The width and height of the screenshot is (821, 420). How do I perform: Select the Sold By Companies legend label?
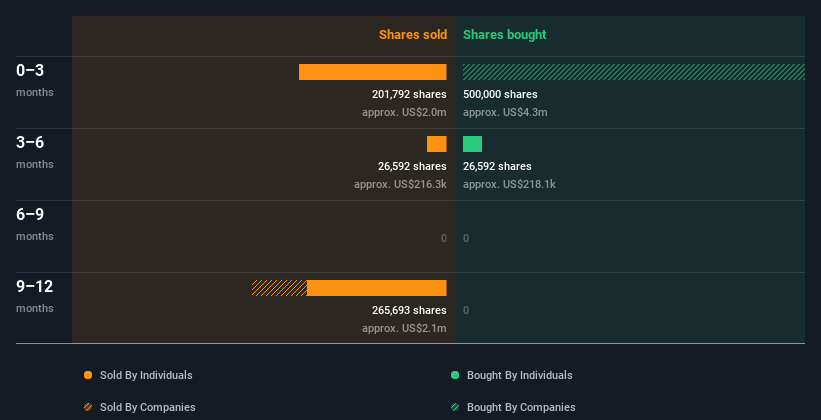(x=148, y=407)
